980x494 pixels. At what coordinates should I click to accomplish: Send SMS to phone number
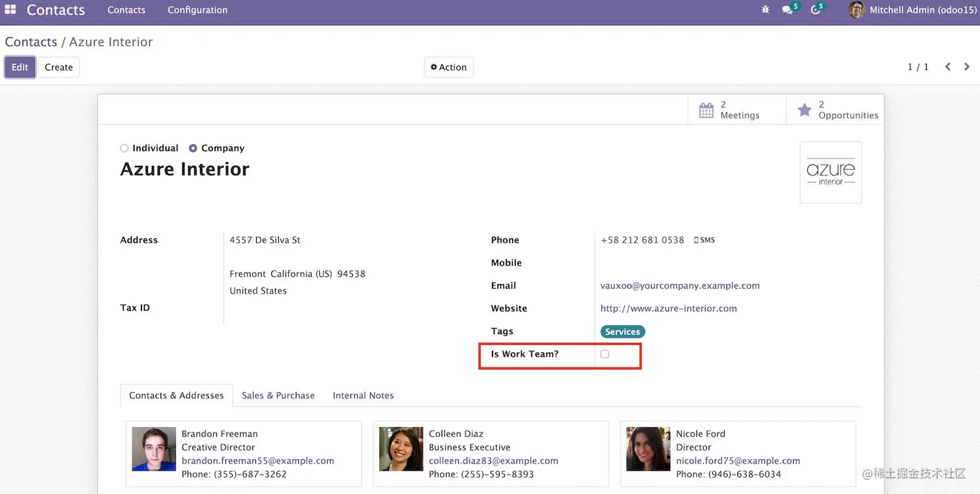[705, 240]
